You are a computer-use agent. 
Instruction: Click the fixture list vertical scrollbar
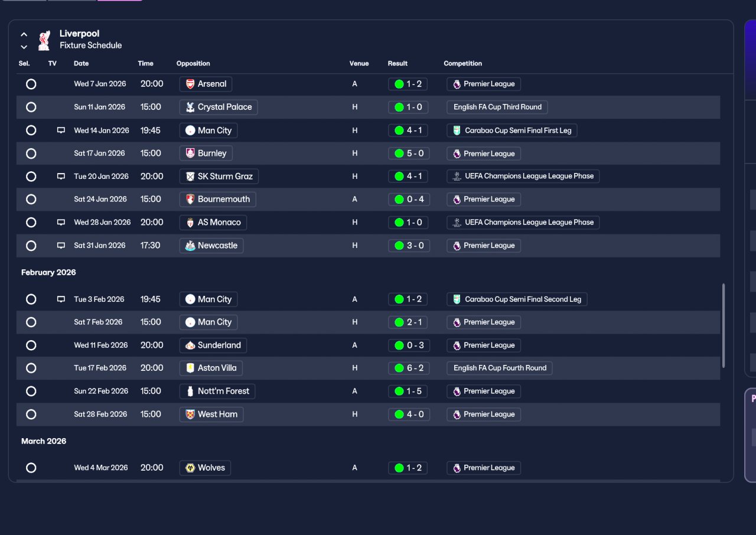(x=724, y=325)
